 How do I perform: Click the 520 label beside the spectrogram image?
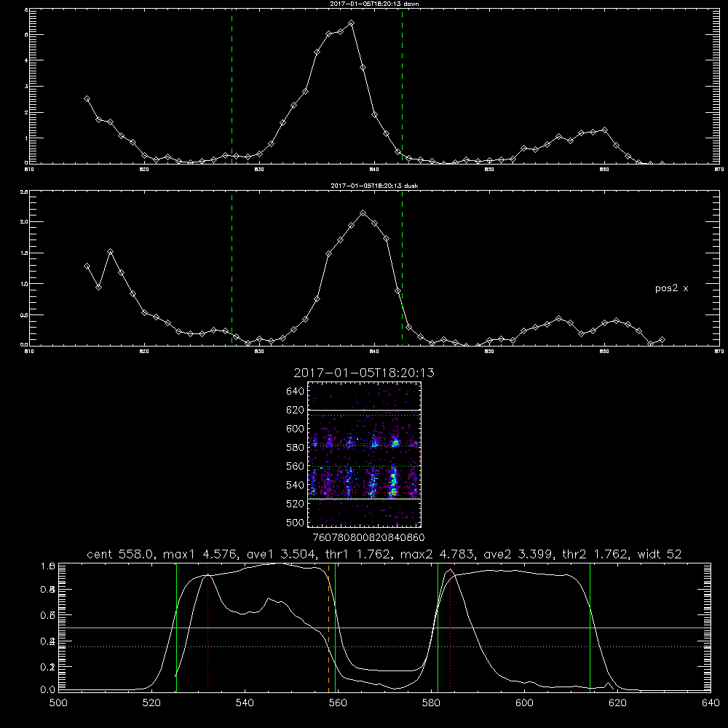[296, 504]
